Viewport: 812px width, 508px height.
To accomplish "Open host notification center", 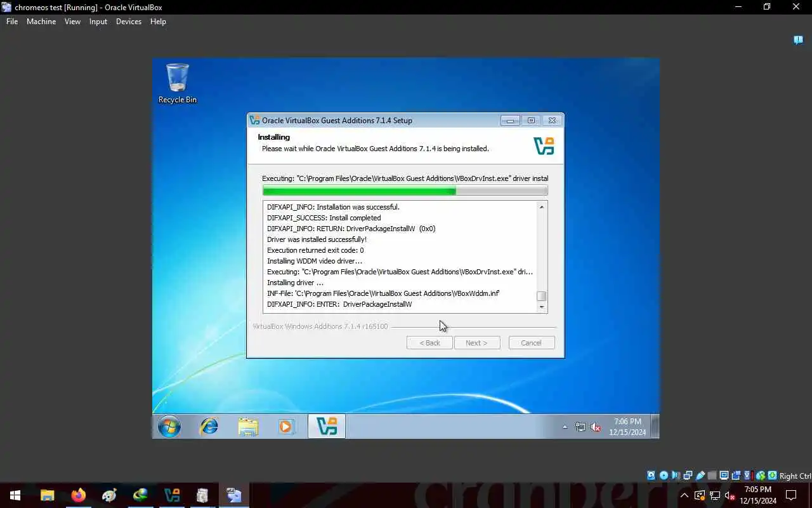I will point(791,495).
